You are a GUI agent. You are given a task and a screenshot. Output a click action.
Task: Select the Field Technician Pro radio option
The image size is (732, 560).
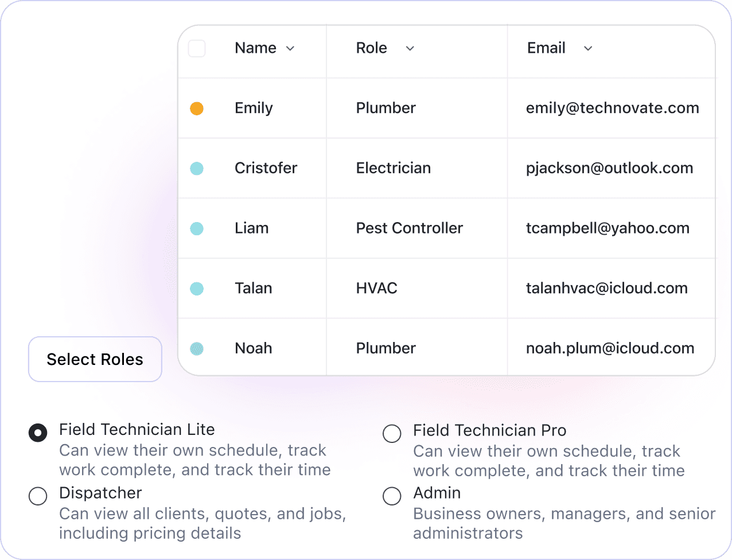[392, 434]
